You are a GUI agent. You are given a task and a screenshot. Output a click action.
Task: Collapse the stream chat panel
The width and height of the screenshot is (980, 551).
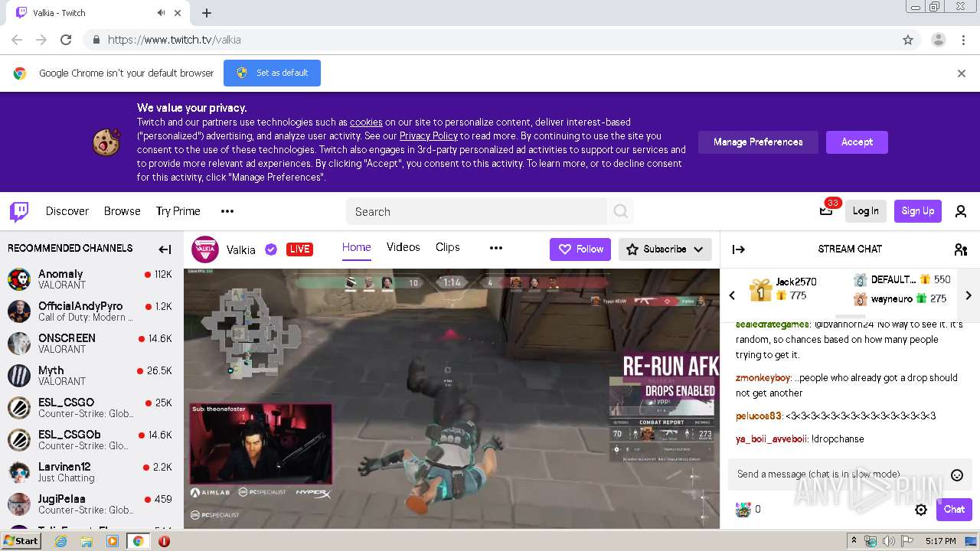pos(739,249)
